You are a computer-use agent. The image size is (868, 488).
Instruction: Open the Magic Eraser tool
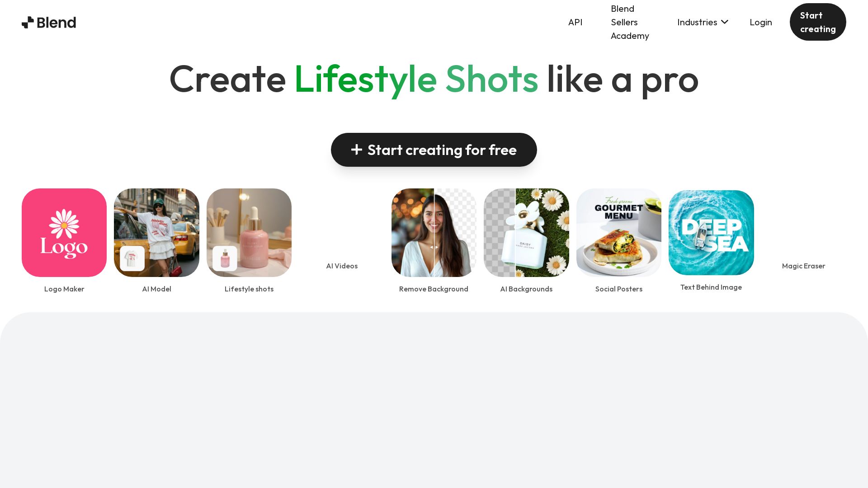pos(803,266)
